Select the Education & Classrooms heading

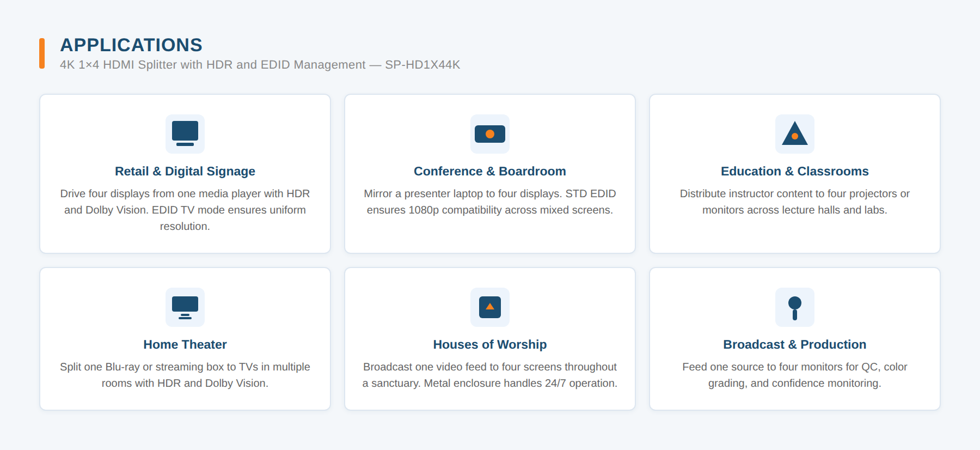coord(795,171)
